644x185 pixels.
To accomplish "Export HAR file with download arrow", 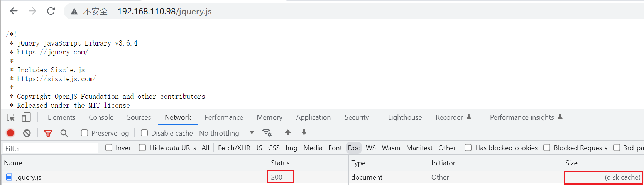I will tap(304, 133).
